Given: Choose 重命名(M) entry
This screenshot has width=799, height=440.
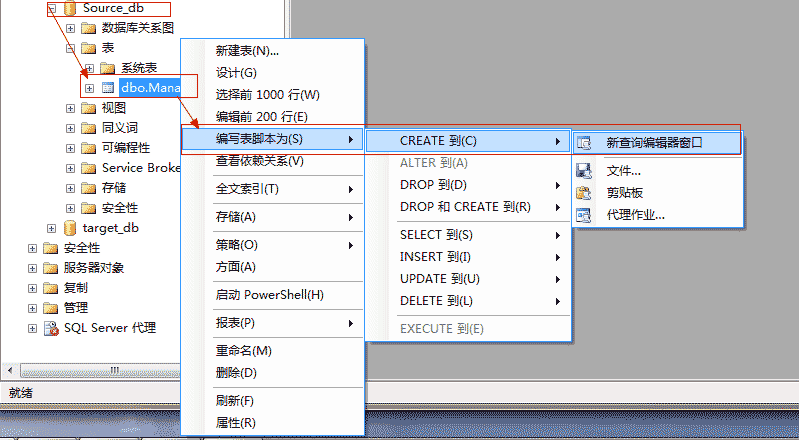Looking at the screenshot, I should (x=273, y=351).
